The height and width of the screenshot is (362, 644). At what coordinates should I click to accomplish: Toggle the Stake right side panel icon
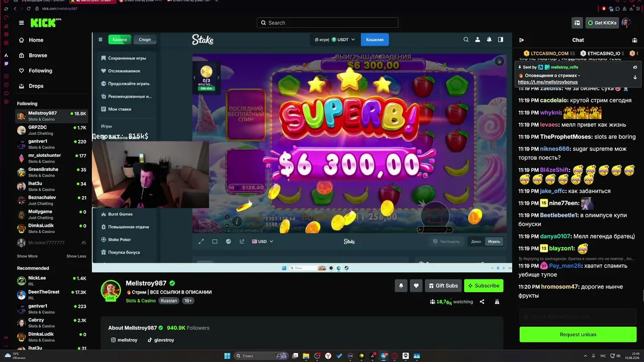click(501, 40)
